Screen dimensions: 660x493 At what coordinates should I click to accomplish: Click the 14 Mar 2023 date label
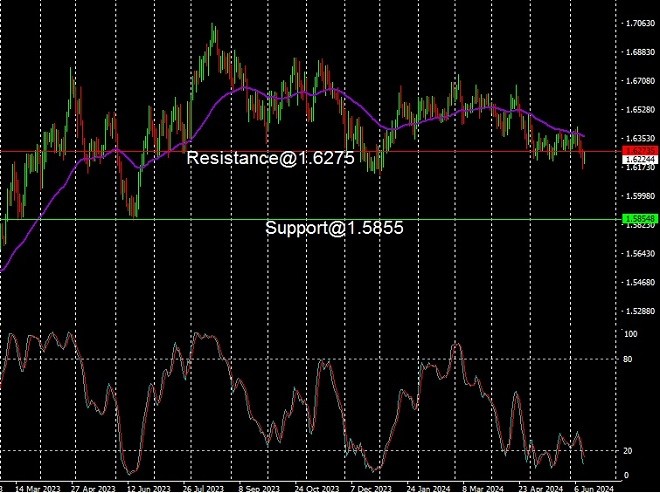point(38,489)
